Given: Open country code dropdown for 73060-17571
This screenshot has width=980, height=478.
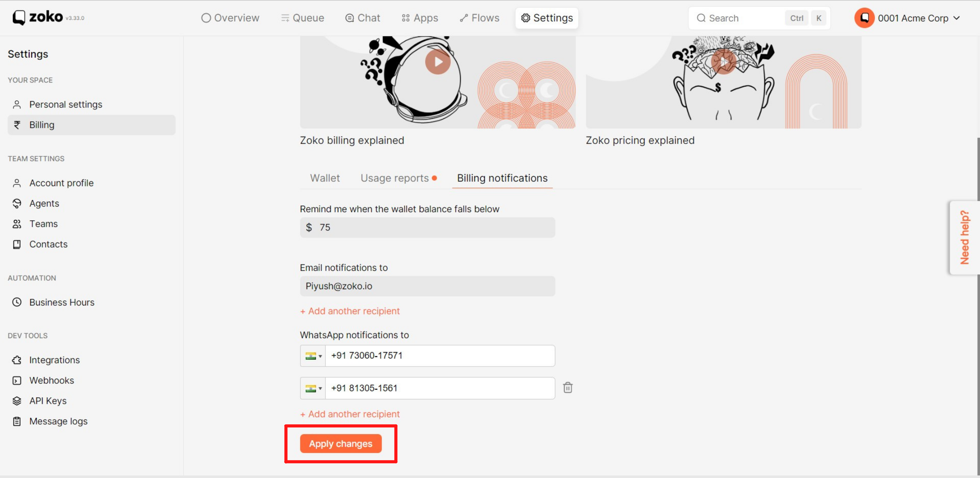Looking at the screenshot, I should [313, 356].
